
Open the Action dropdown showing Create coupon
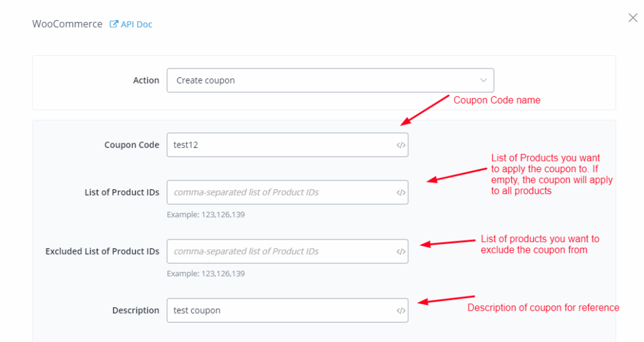(x=321, y=80)
